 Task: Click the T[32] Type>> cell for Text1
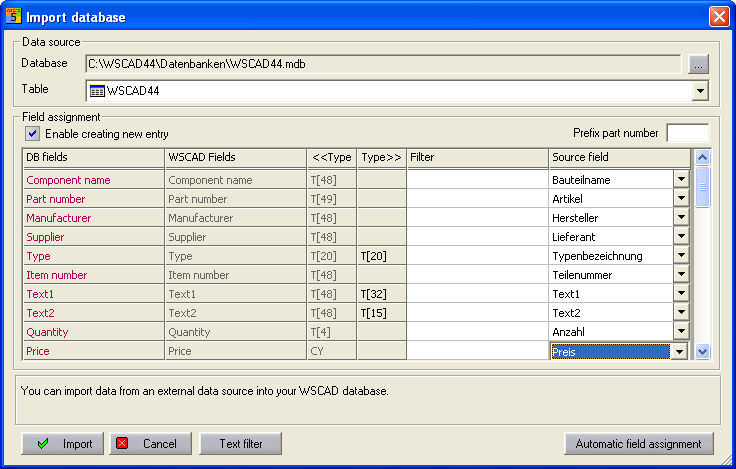point(382,294)
